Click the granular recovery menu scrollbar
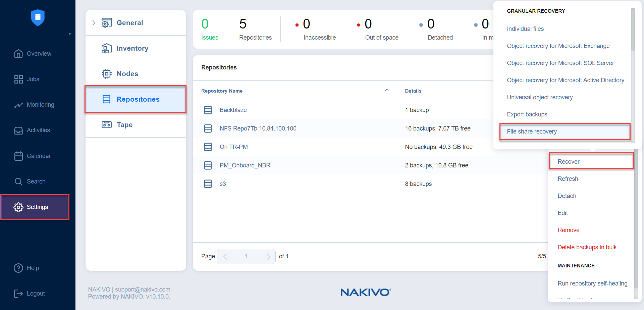 coord(633,30)
